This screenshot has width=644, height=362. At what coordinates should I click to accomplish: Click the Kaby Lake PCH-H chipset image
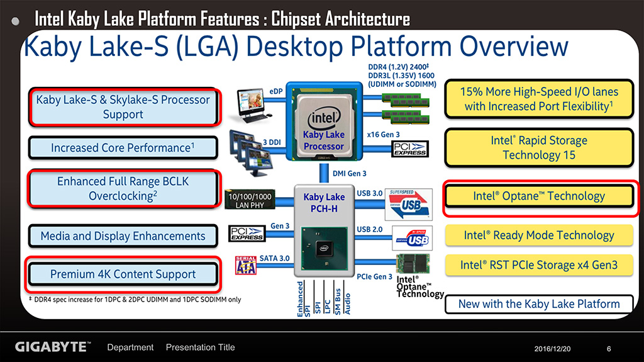[x=324, y=230]
